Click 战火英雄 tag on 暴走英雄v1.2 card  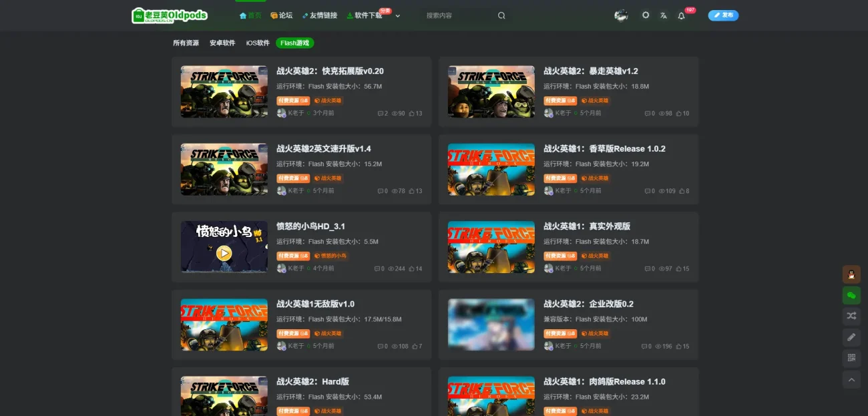coord(595,101)
